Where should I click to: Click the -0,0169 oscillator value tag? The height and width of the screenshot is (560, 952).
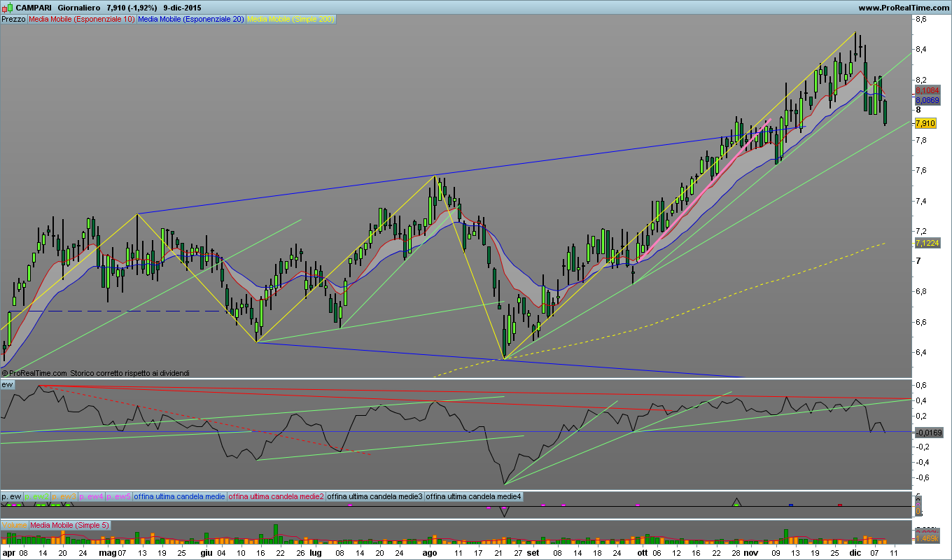pos(928,433)
